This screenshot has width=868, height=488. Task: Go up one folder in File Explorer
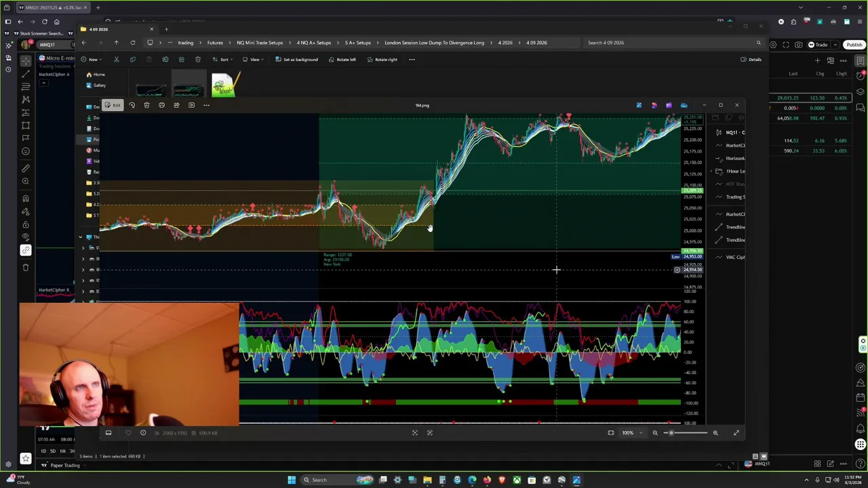[x=116, y=43]
